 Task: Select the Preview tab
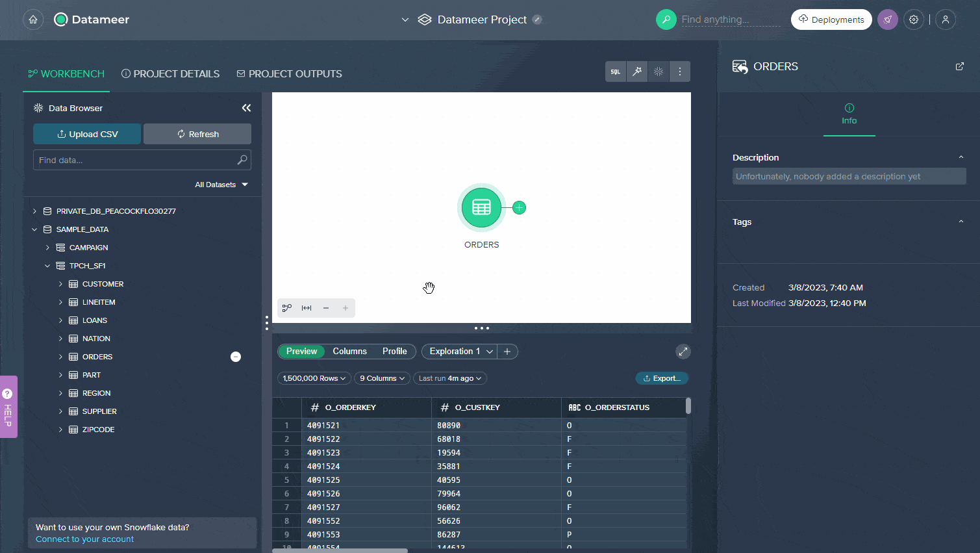(x=301, y=352)
